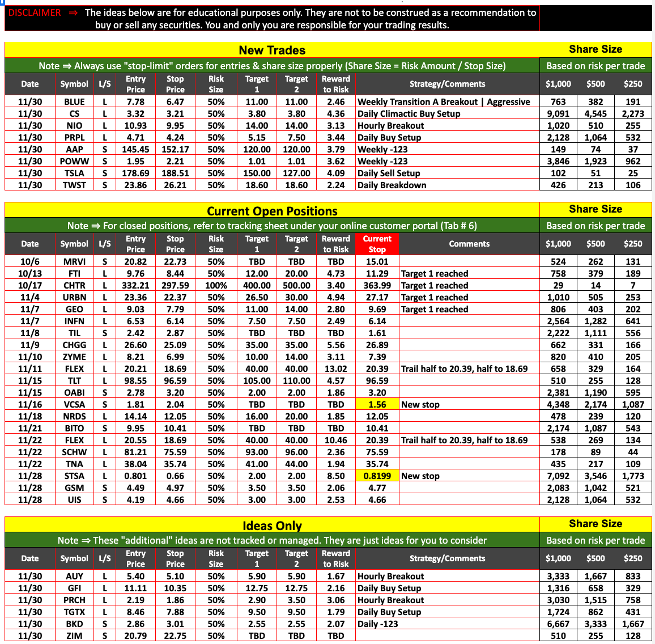Select the CHTR symbol cell

click(74, 286)
